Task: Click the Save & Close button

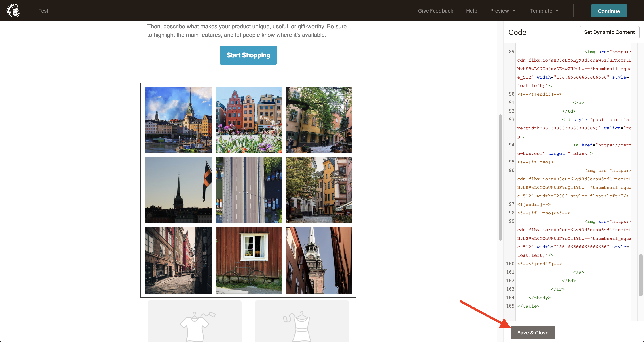Action: 532,333
